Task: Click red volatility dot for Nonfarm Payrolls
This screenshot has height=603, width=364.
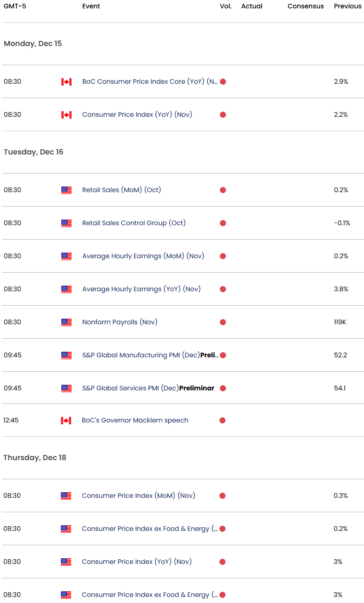Action: [223, 322]
